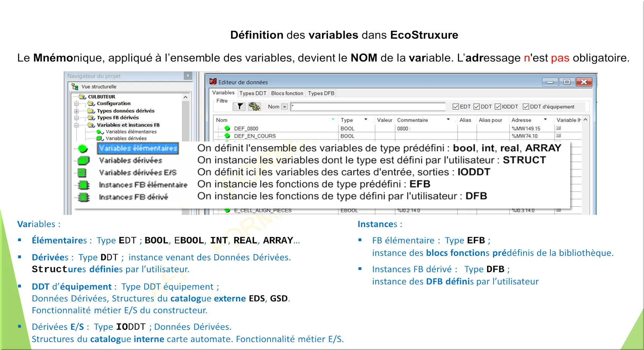Click the Instances FB dérivé chip icon

(83, 197)
